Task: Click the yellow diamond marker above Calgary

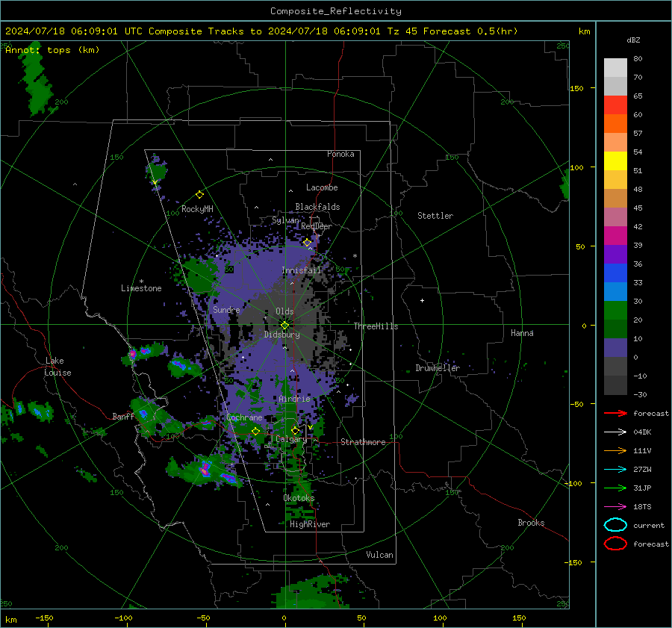Action: [295, 430]
